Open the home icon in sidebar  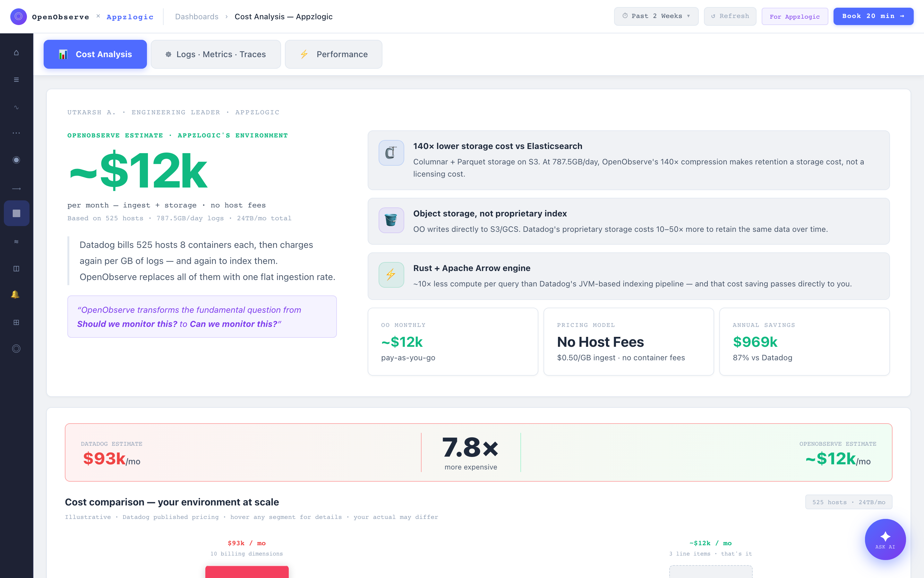(x=16, y=53)
